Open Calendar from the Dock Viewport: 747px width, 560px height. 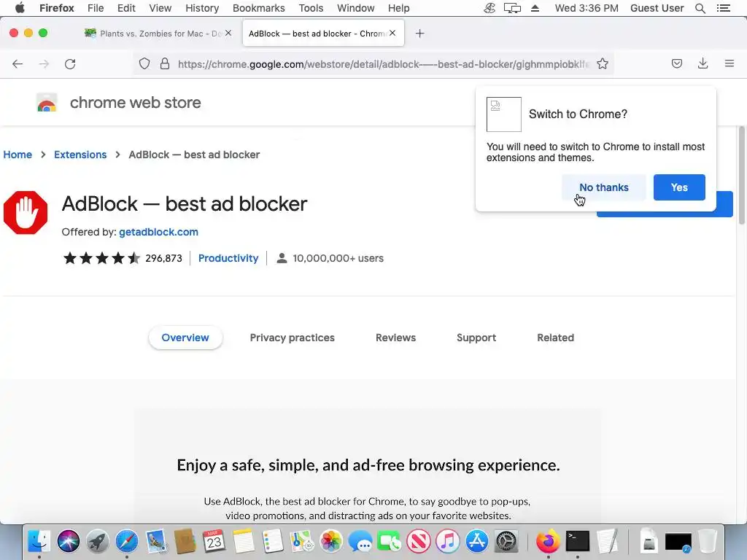pyautogui.click(x=214, y=542)
